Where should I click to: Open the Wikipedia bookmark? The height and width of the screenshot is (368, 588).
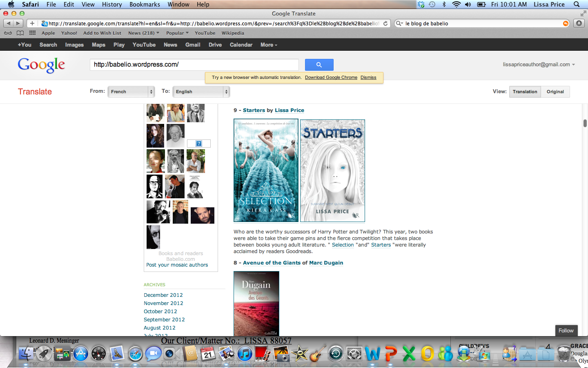click(233, 33)
